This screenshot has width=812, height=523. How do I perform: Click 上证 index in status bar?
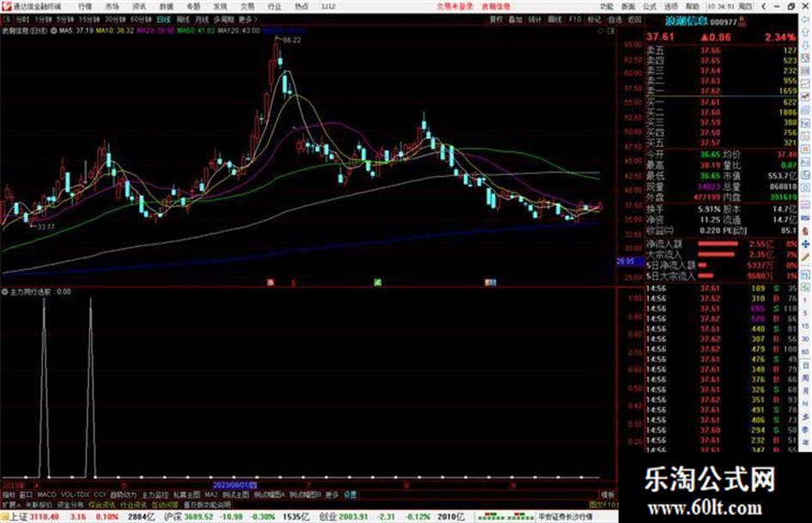(x=19, y=517)
